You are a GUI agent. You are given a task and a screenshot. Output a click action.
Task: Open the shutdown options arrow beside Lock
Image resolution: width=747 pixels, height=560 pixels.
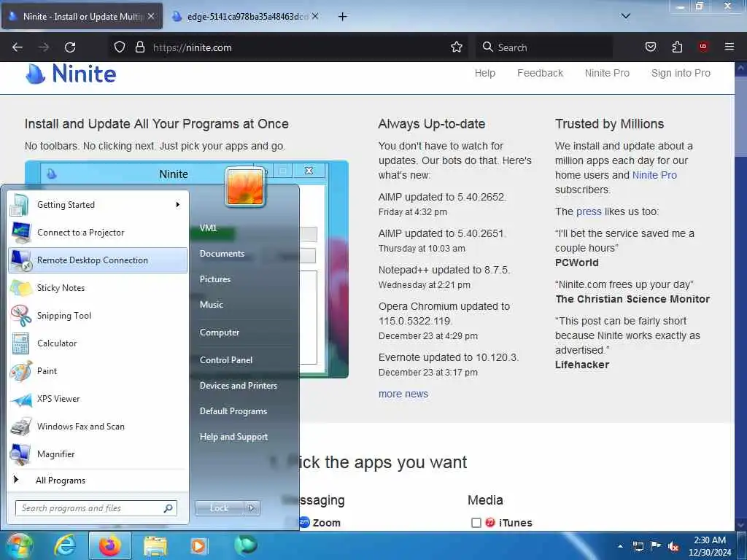pos(252,508)
